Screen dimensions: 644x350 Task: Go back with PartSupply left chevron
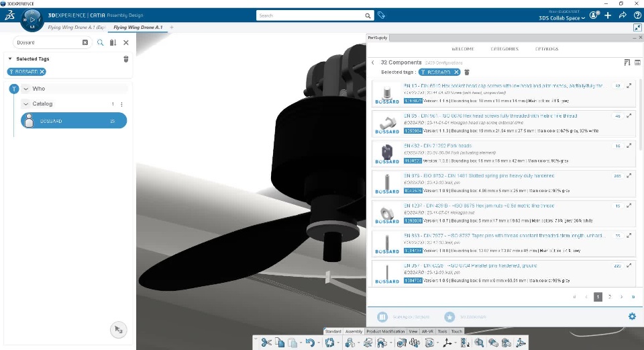(372, 62)
